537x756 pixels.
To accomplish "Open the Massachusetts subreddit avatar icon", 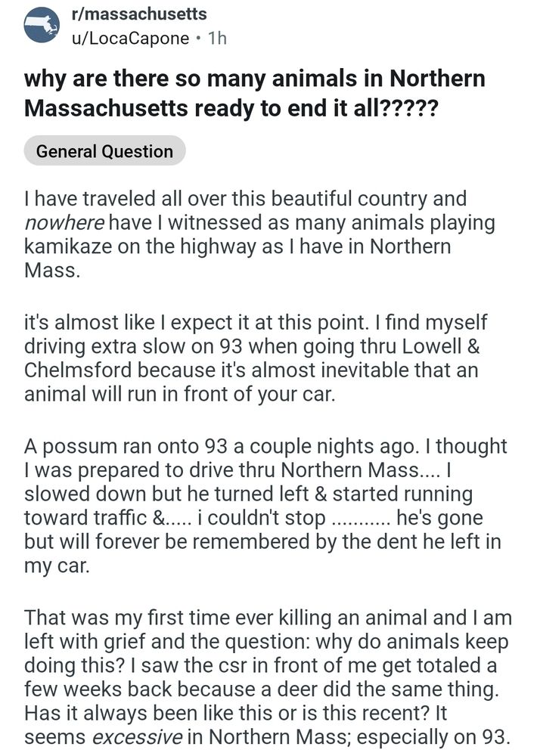I will [42, 25].
